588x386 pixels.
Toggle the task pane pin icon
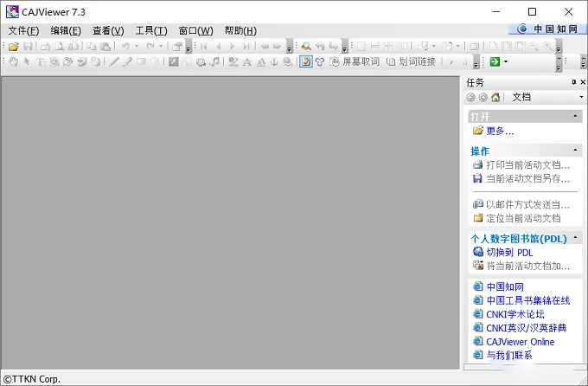click(x=574, y=82)
